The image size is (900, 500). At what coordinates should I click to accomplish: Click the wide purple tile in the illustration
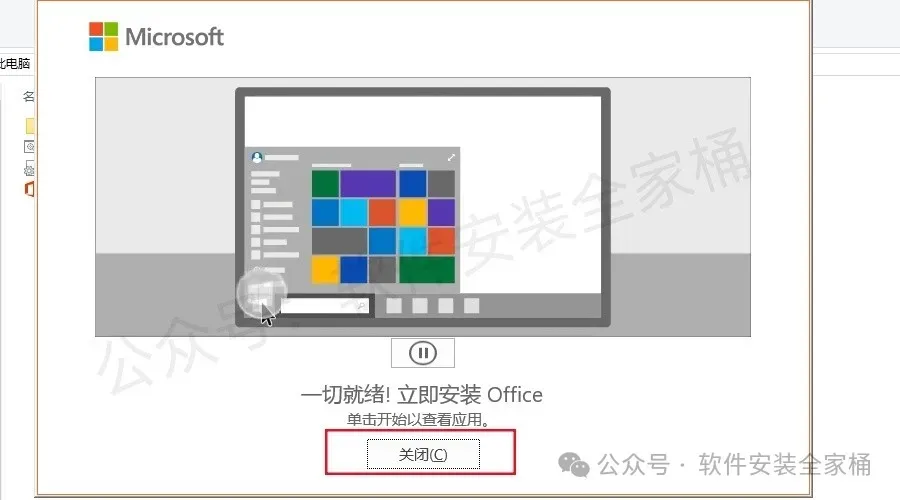point(368,184)
